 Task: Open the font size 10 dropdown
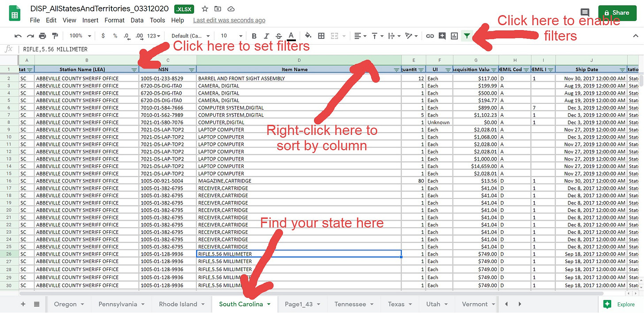point(231,36)
